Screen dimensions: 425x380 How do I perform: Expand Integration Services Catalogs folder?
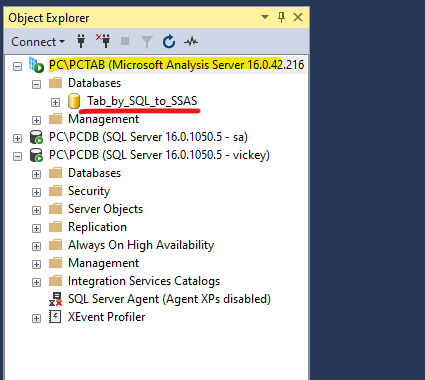click(x=36, y=282)
